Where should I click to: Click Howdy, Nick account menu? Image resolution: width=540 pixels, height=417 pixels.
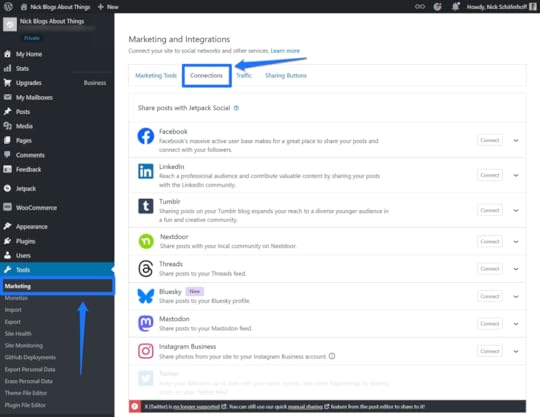point(501,7)
